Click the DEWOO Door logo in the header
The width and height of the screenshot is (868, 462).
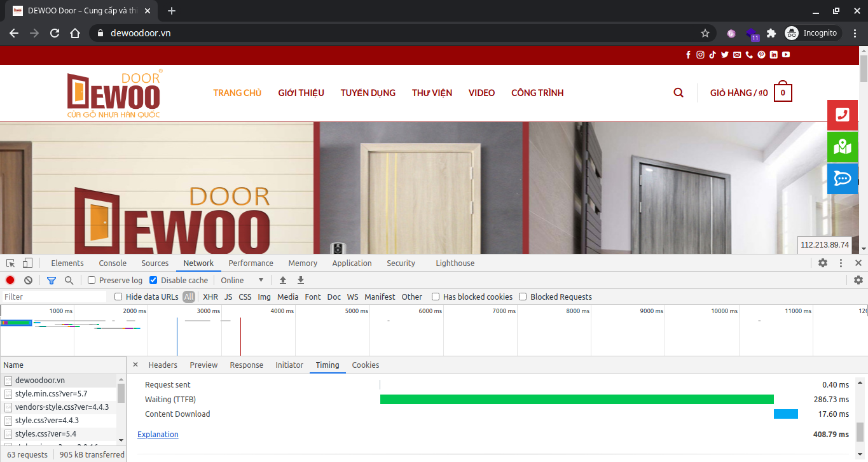[x=114, y=94]
